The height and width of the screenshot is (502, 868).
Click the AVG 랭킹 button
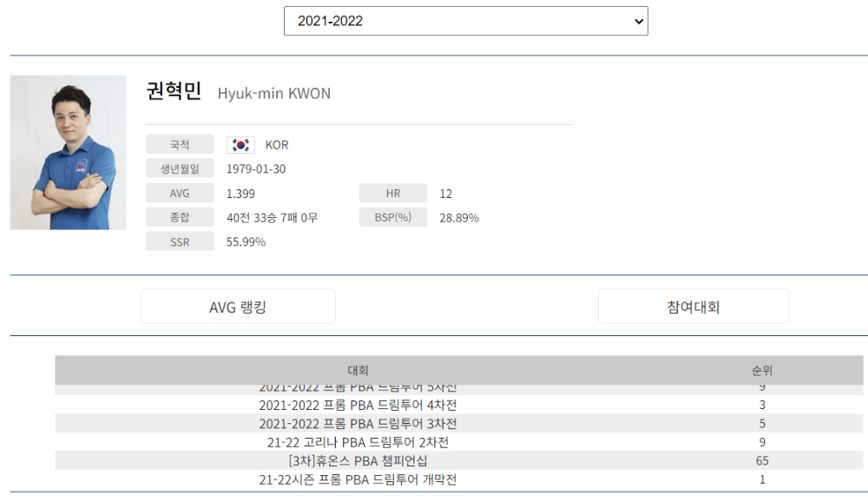pos(238,306)
